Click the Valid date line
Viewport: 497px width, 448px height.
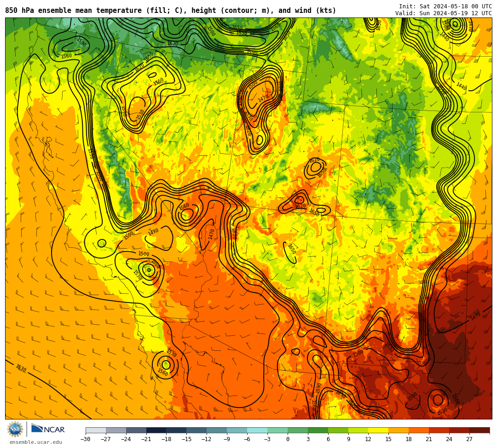(x=444, y=13)
